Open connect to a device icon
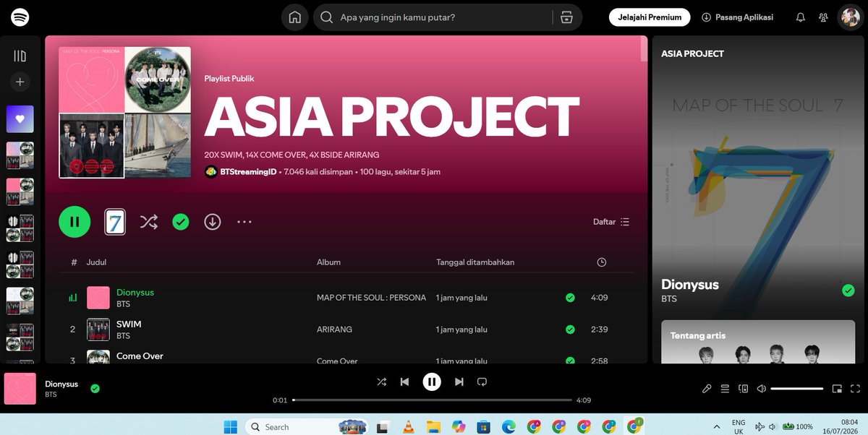Viewport: 868px width, 435px height. (743, 389)
